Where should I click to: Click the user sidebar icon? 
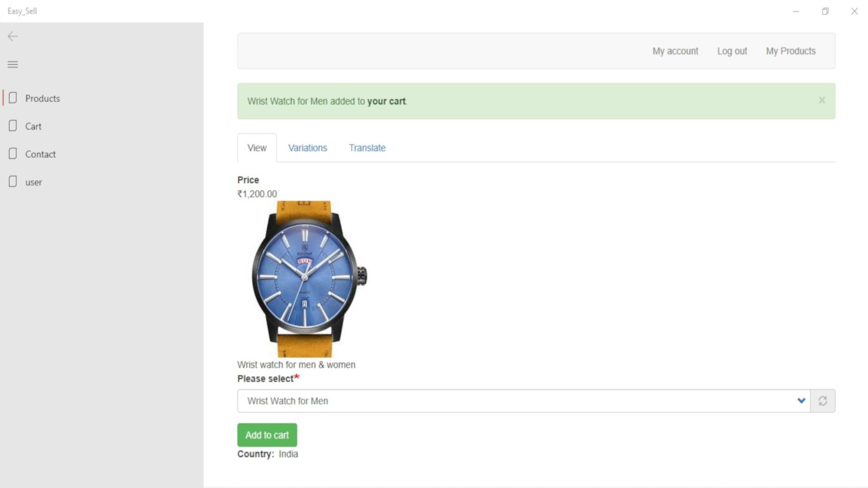tap(13, 182)
